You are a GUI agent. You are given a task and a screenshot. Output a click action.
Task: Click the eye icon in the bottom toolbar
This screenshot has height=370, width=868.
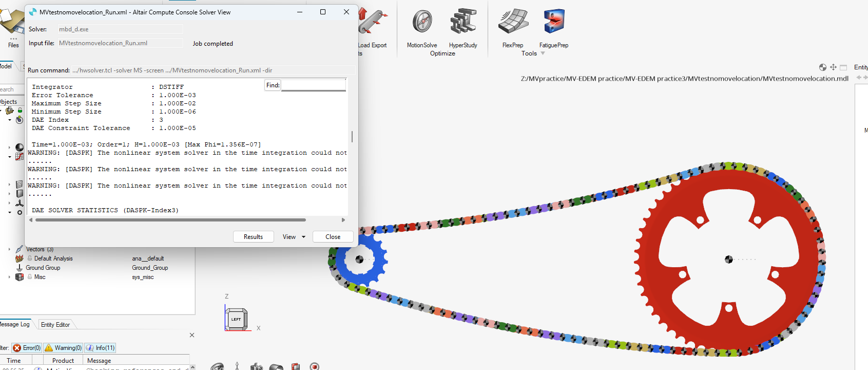coord(218,366)
